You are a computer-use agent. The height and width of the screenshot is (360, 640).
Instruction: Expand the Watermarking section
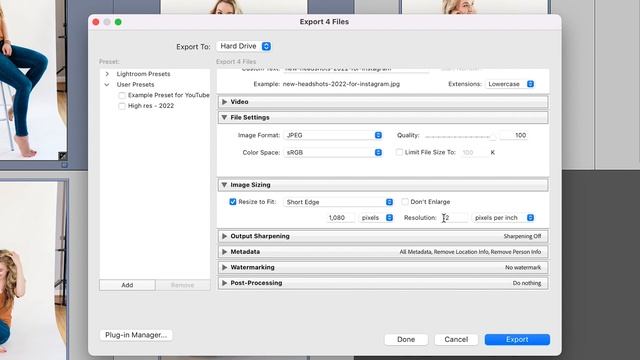[x=224, y=267]
